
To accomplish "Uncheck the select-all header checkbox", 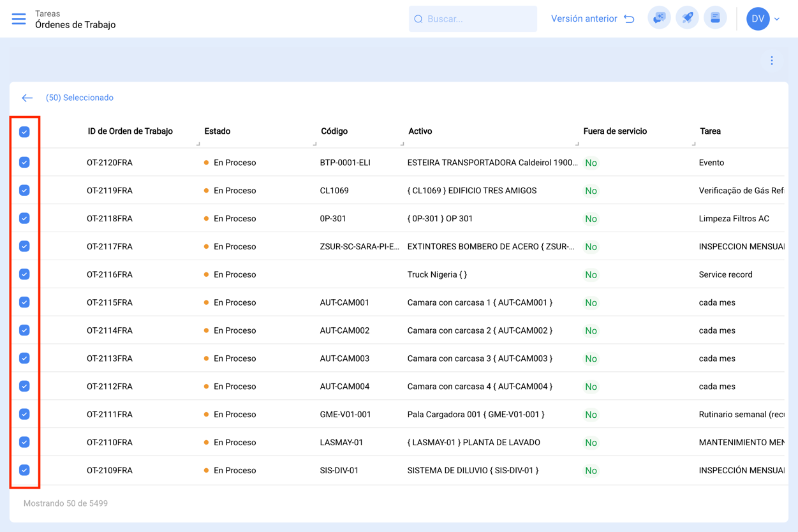I will coord(24,132).
